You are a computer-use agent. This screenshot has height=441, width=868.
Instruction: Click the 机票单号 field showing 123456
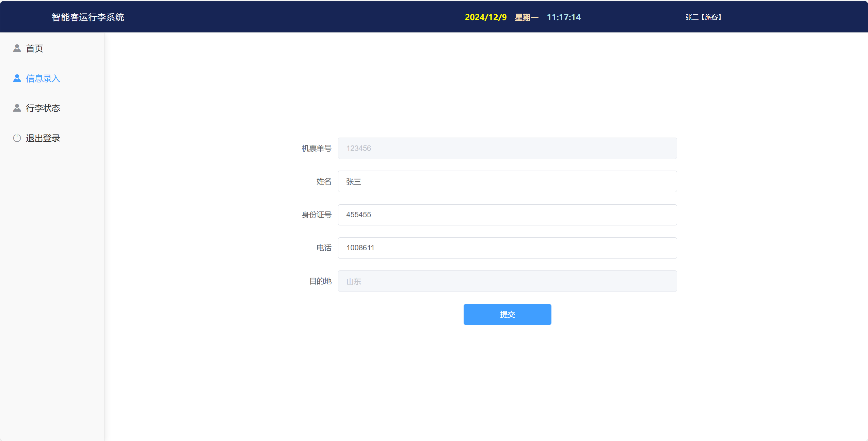point(507,148)
